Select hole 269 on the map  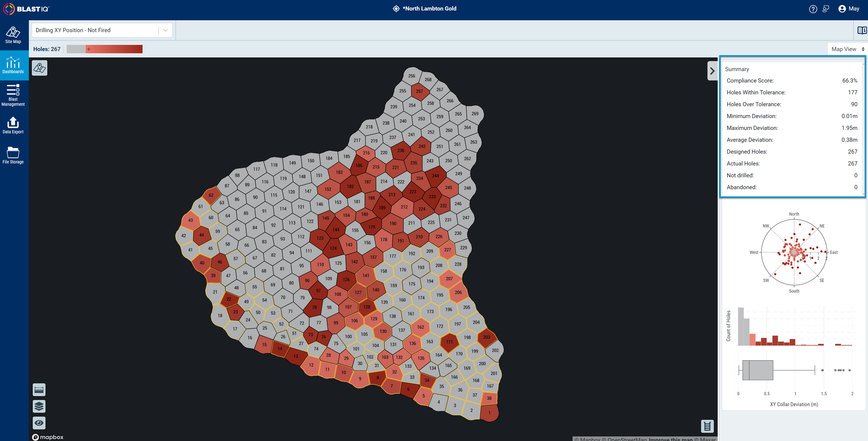point(475,114)
